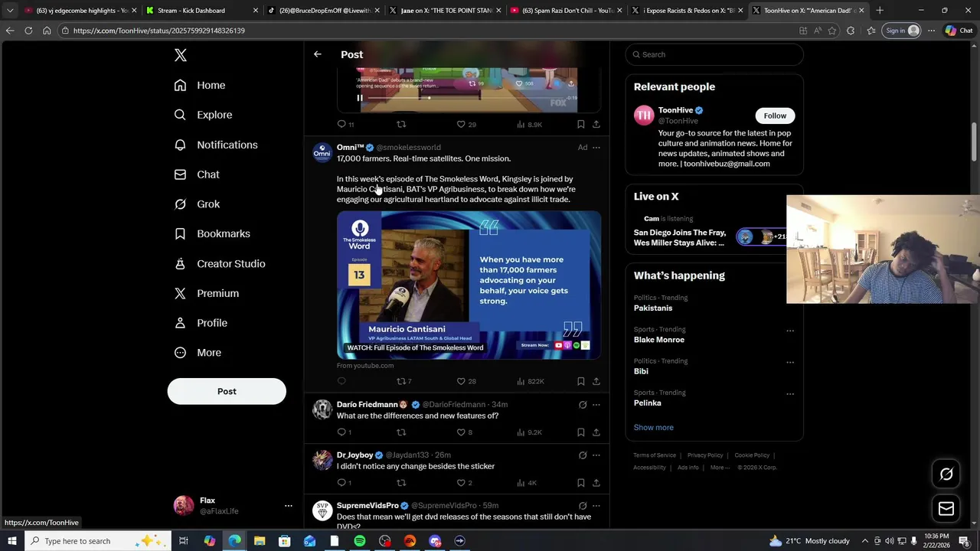This screenshot has width=980, height=551.
Task: Like Dr_Joyboy's reply with 2 likes
Action: tap(465, 483)
